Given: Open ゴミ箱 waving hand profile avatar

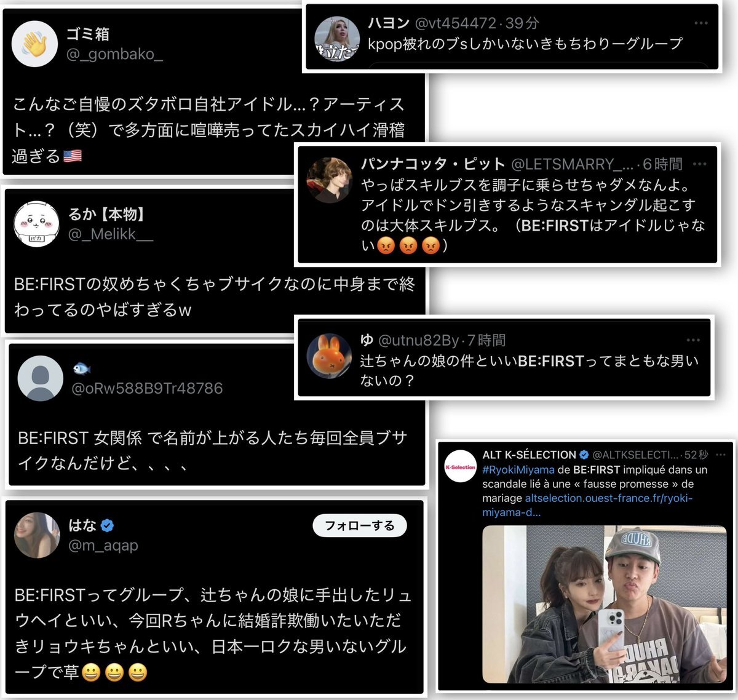Looking at the screenshot, I should 35,44.
